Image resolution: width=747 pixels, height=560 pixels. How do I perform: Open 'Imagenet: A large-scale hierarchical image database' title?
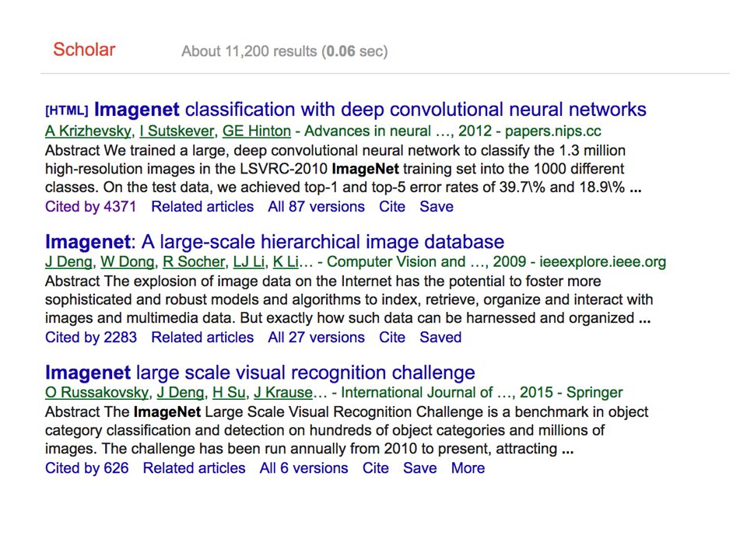point(275,242)
